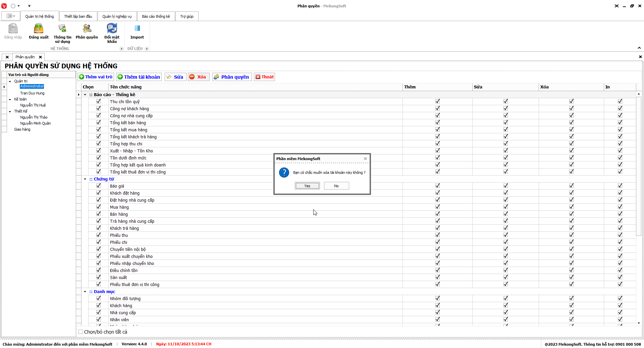
Task: Click the Thêm column header
Action: click(437, 87)
